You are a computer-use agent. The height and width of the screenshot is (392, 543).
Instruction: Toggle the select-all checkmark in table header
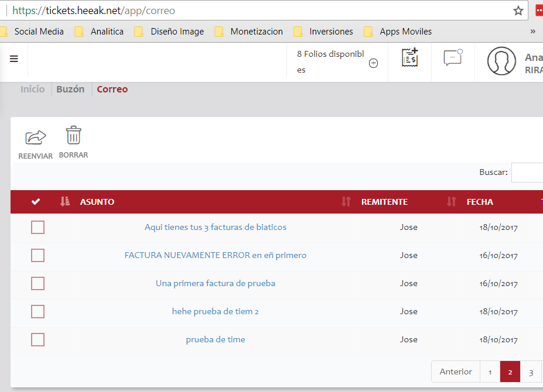36,201
